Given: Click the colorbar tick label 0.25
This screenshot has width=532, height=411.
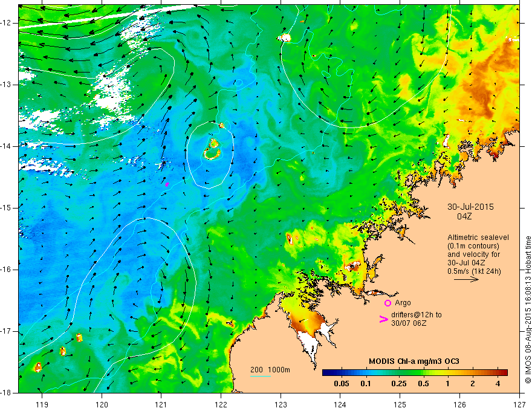Looking at the screenshot, I should coord(398,384).
